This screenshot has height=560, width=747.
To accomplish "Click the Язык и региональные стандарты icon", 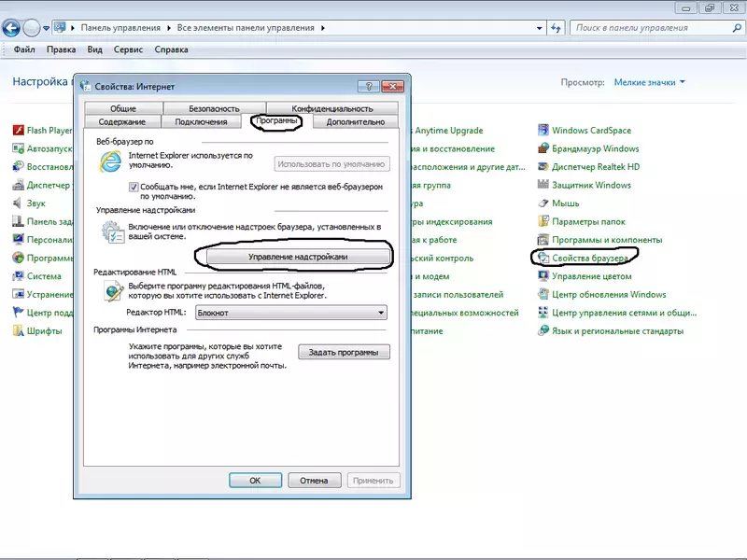I will pyautogui.click(x=543, y=331).
